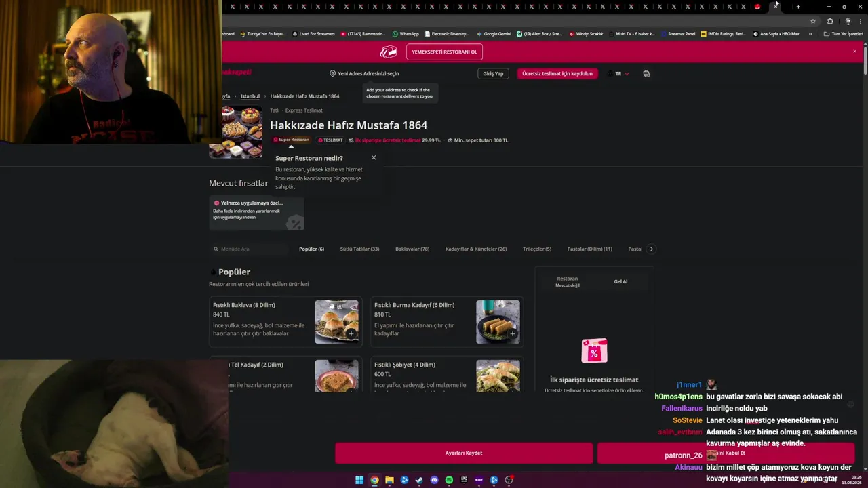
Task: Select Restoran delivery option in basket
Action: click(x=568, y=281)
